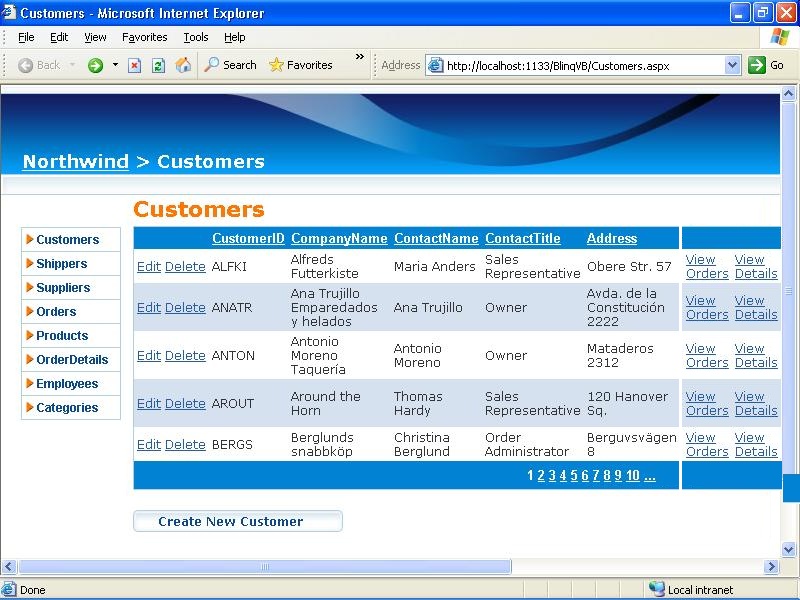Edit the ALFKI customer row
The image size is (800, 600).
pyautogui.click(x=149, y=266)
